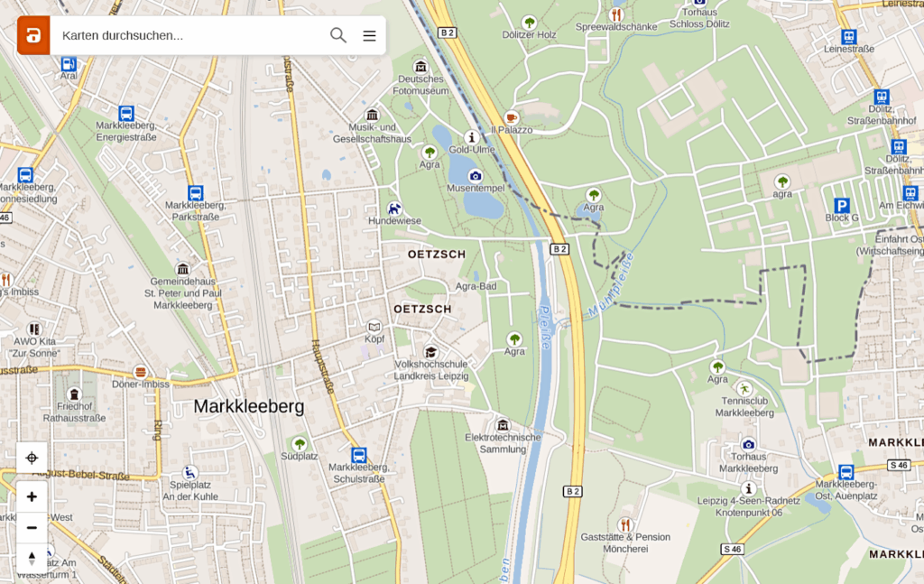This screenshot has height=584, width=924.
Task: Open the hamburger menu
Action: click(369, 36)
